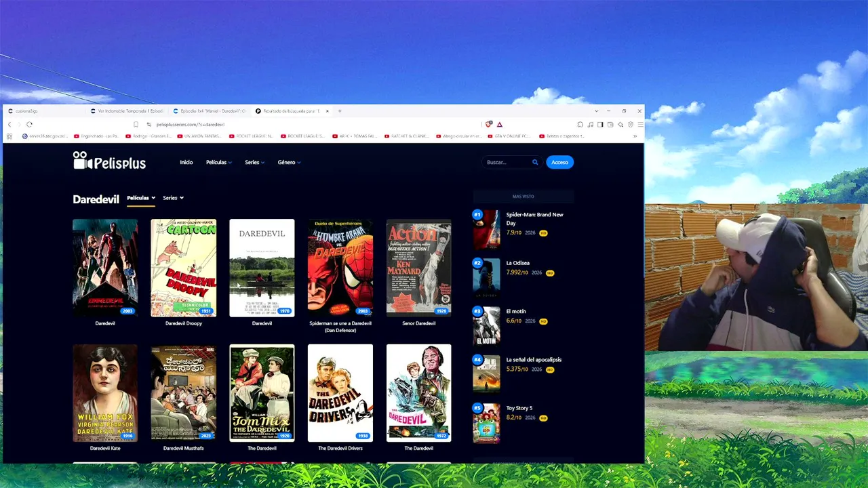Open Spider-Man: Brand New Day link

(x=534, y=218)
